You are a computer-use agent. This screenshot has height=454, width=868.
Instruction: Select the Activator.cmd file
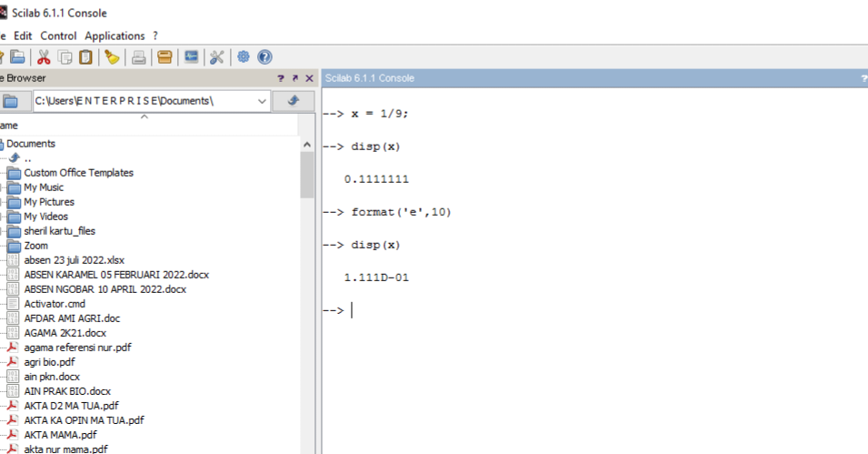click(55, 304)
